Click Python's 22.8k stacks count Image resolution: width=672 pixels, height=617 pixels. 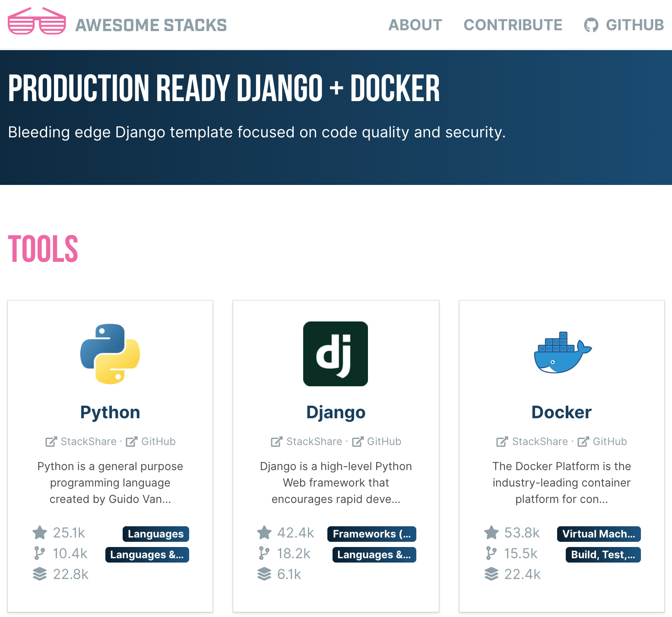71,574
